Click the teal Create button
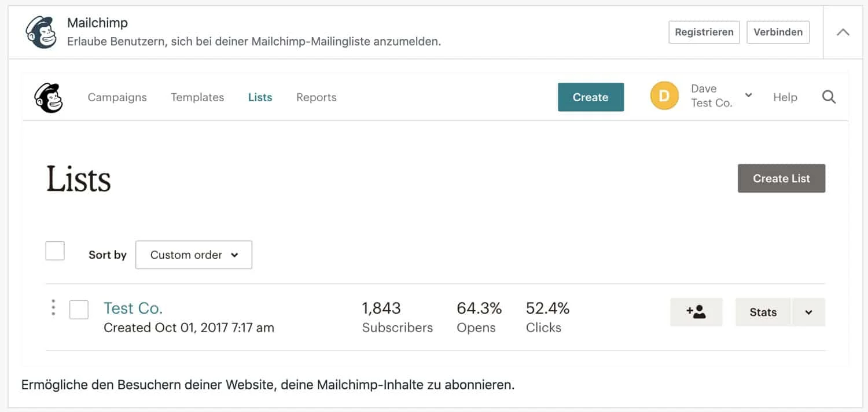868x412 pixels. click(590, 97)
